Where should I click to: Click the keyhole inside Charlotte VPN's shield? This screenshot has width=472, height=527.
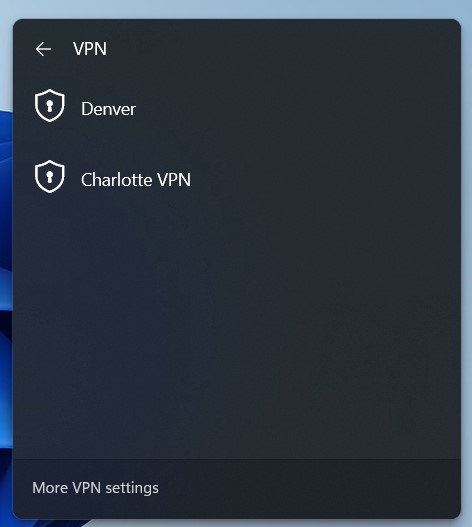tap(50, 177)
